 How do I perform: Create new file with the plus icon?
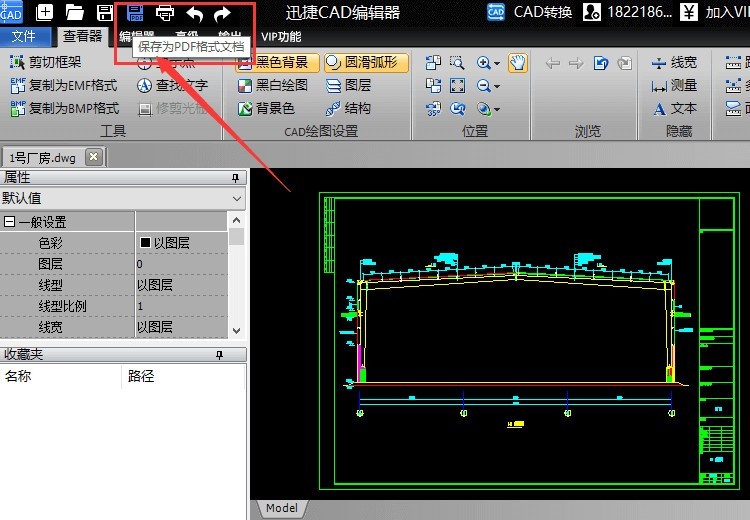[45, 13]
